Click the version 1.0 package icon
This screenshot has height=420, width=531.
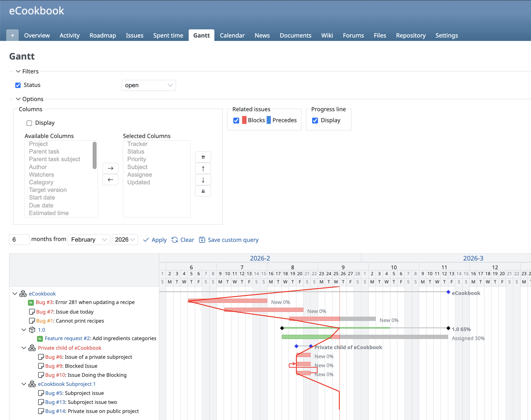click(32, 330)
